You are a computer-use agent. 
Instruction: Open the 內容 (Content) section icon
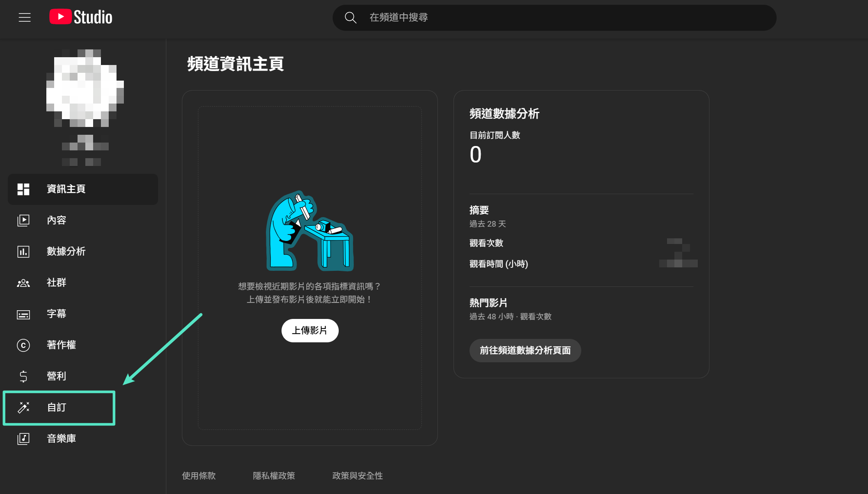click(23, 220)
